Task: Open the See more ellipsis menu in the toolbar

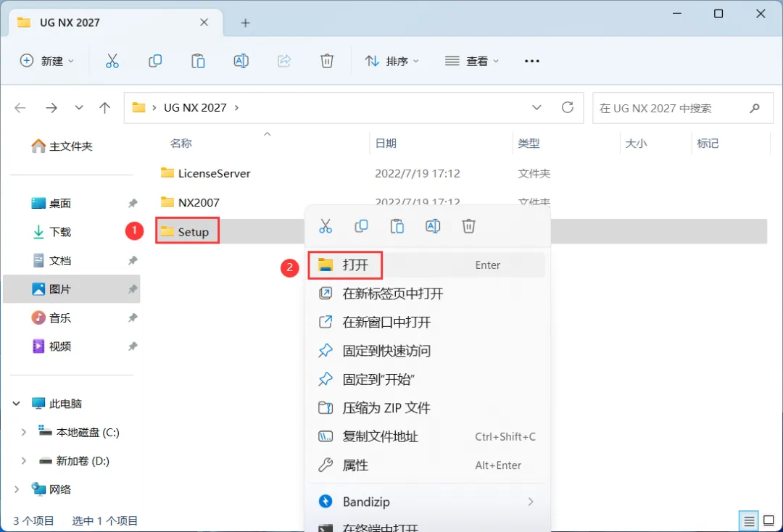Action: click(x=532, y=61)
